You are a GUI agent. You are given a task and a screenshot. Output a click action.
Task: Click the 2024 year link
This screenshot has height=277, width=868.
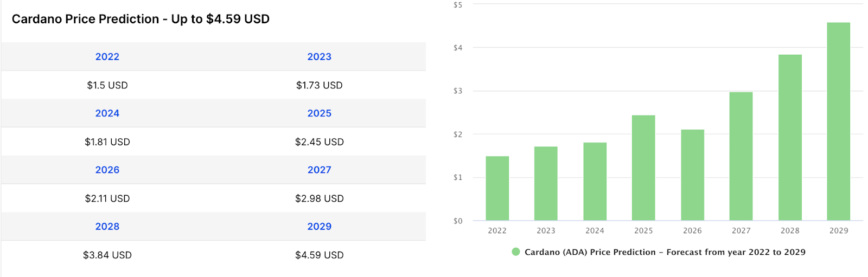point(107,113)
